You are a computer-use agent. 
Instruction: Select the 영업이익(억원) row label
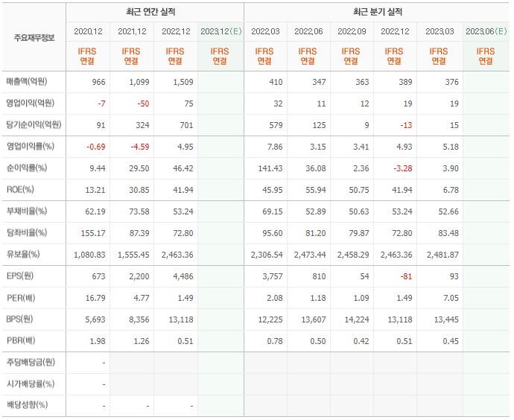click(31, 104)
